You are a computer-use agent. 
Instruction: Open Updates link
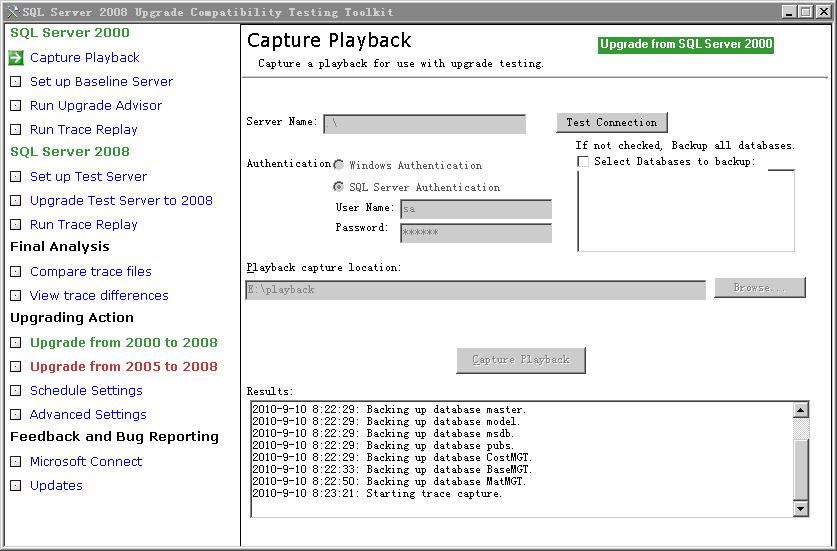click(56, 486)
